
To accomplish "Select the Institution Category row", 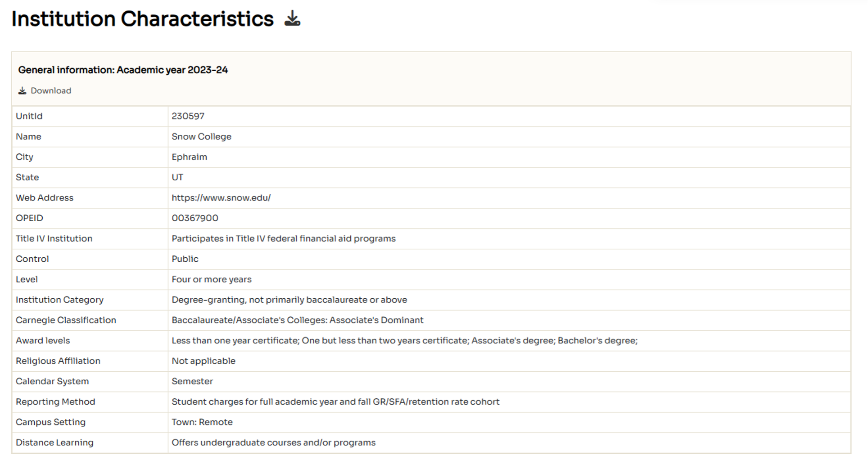I will [x=289, y=299].
